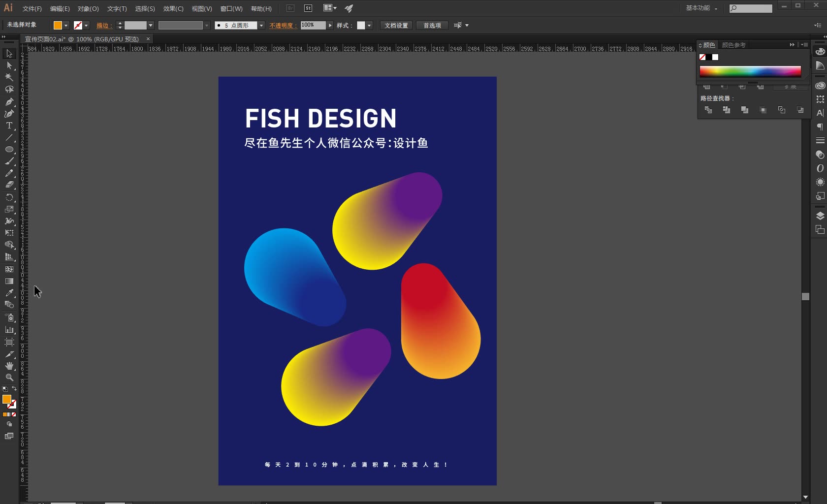Select the Pen tool in the toolbox
Screen dimensions: 827x504
point(9,102)
